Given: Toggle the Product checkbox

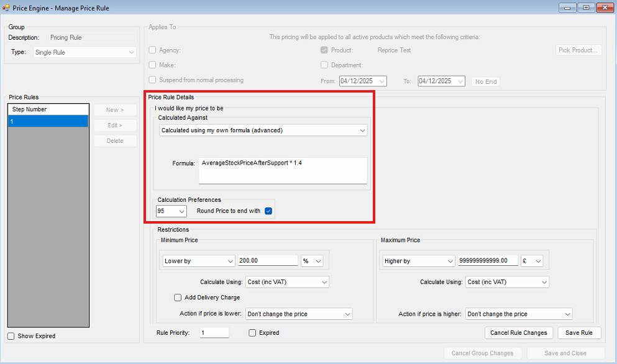Looking at the screenshot, I should (x=324, y=50).
